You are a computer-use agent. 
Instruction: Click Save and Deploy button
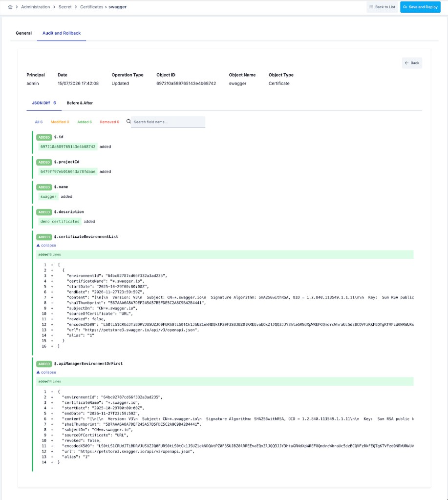(x=420, y=7)
